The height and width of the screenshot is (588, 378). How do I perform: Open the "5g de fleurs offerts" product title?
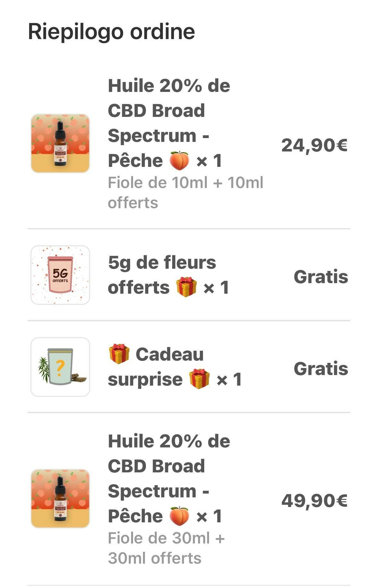pyautogui.click(x=162, y=274)
